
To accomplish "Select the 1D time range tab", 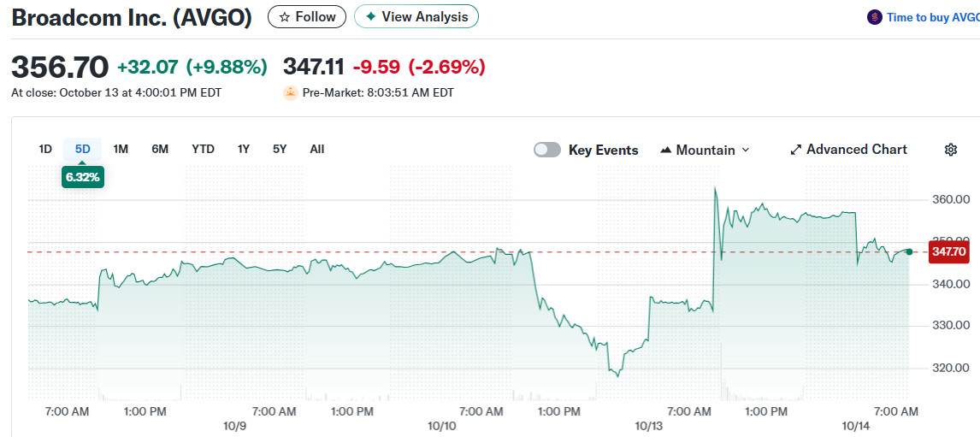I will tap(45, 149).
